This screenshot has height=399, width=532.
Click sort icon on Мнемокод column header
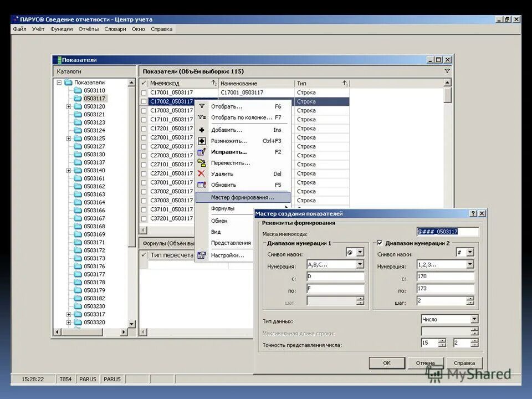pos(214,83)
